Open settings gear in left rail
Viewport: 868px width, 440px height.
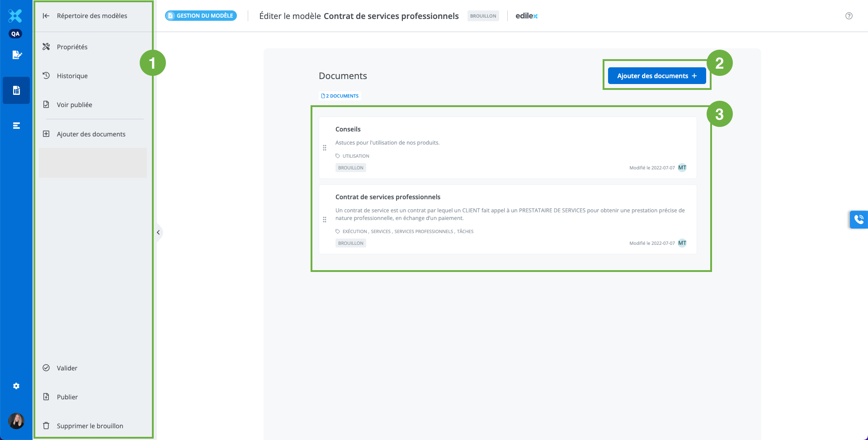click(16, 386)
